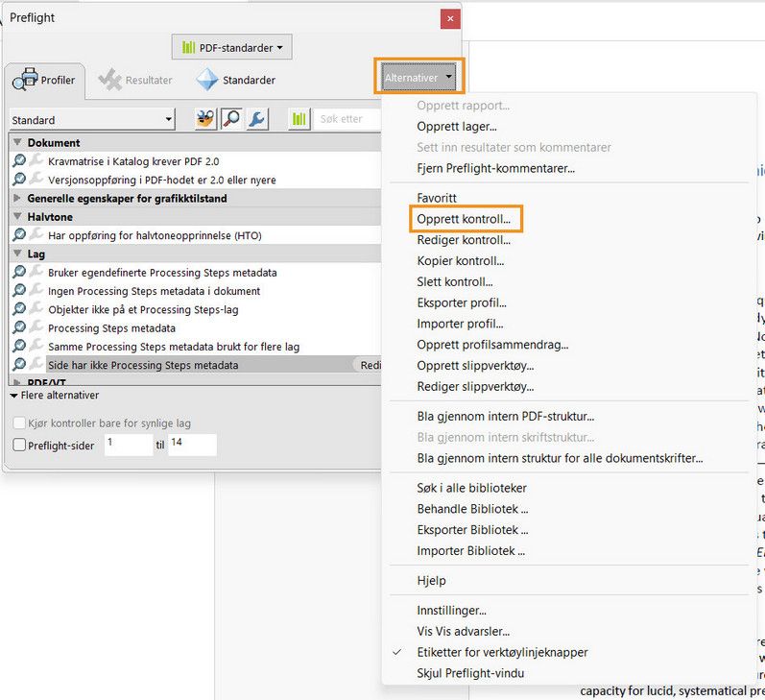The width and height of the screenshot is (765, 700).
Task: Select Eksporter profil... menu entry
Action: (x=462, y=302)
